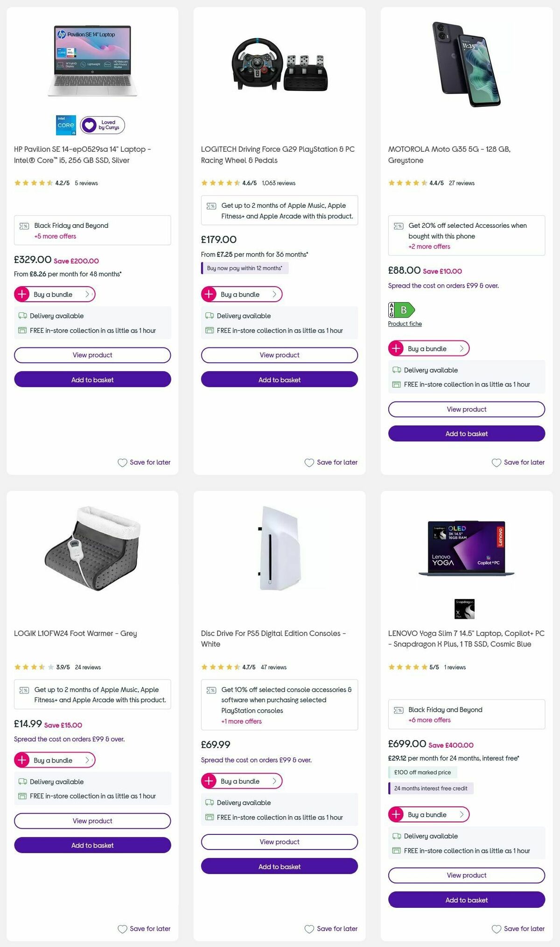Open the 1,063 reviews link for Logitech G29
This screenshot has width=560, height=947.
pyautogui.click(x=278, y=183)
